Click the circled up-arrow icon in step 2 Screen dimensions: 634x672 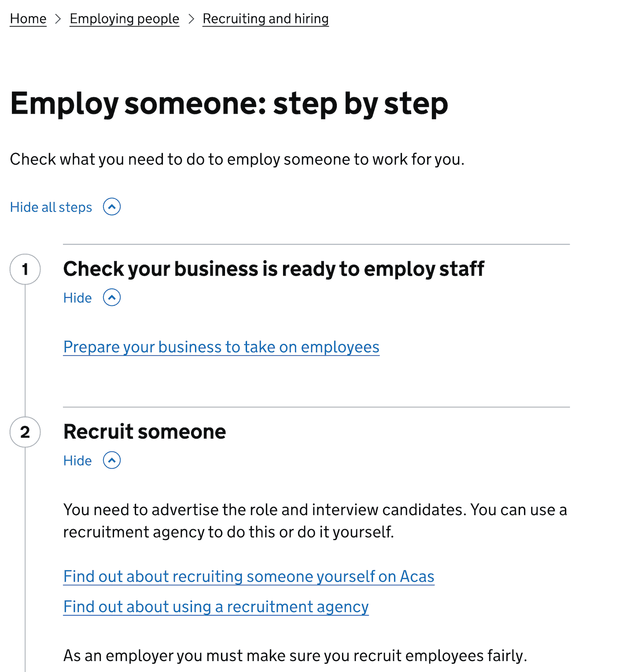pyautogui.click(x=111, y=460)
